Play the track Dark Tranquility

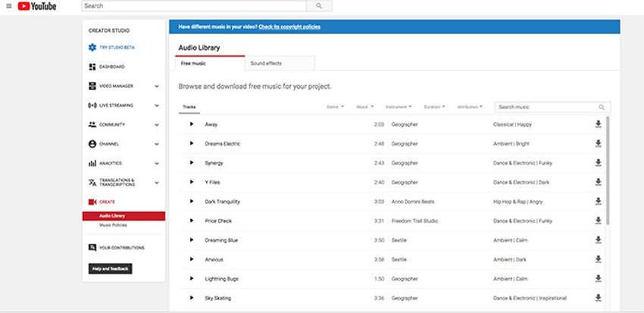pos(192,202)
